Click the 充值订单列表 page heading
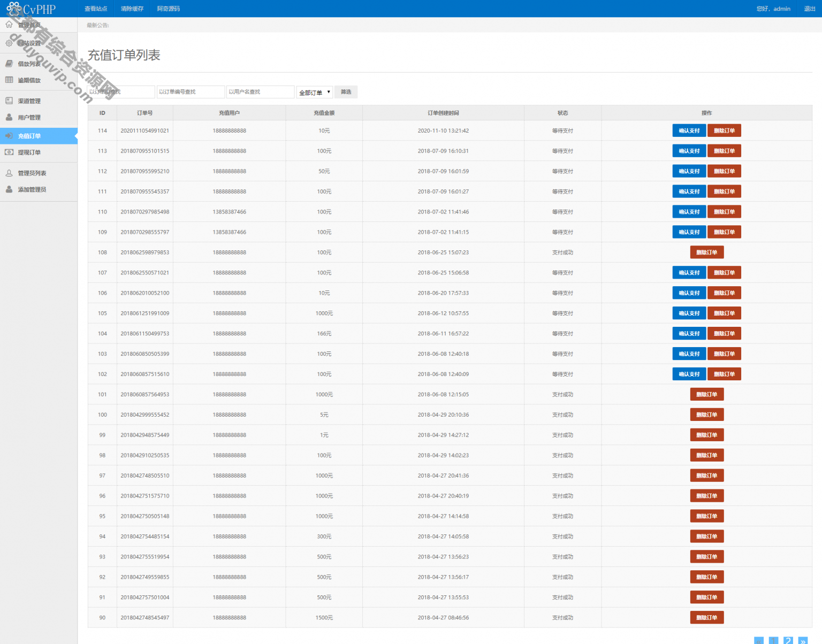 point(124,55)
